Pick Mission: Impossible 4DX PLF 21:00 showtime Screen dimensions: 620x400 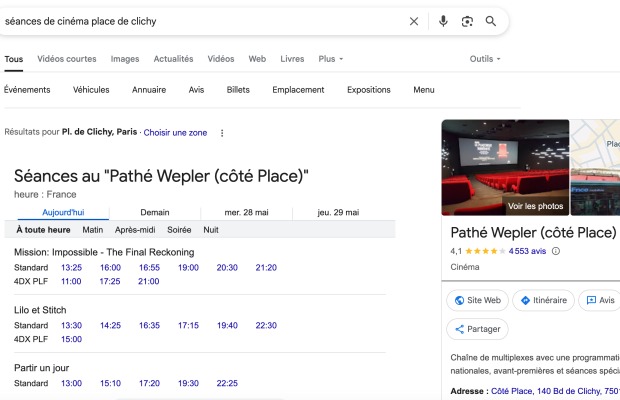pyautogui.click(x=149, y=281)
